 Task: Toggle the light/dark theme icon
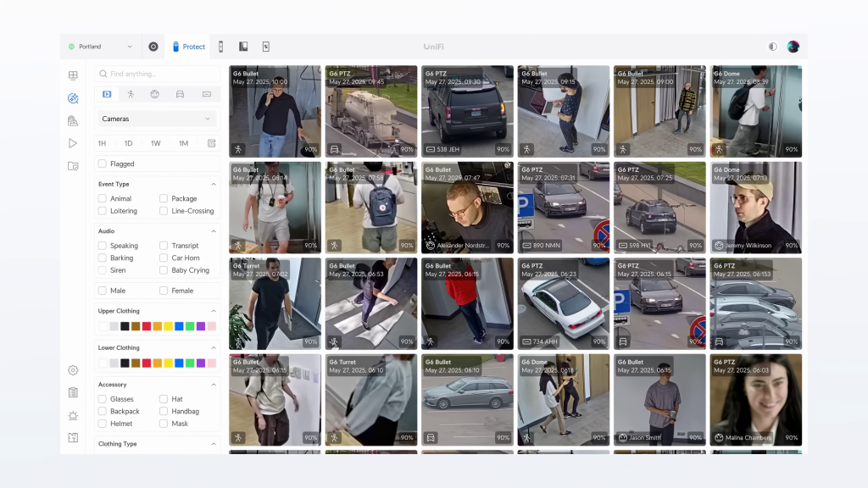pyautogui.click(x=772, y=47)
